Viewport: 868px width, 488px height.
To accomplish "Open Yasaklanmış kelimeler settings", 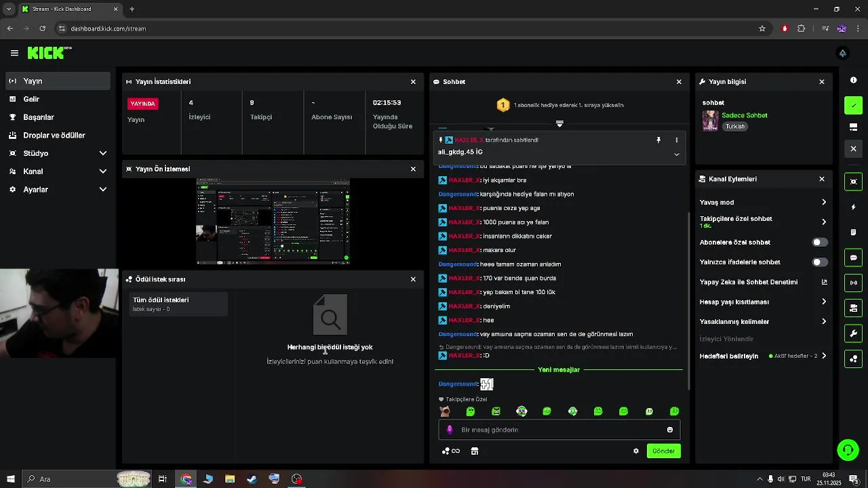I will [x=763, y=321].
